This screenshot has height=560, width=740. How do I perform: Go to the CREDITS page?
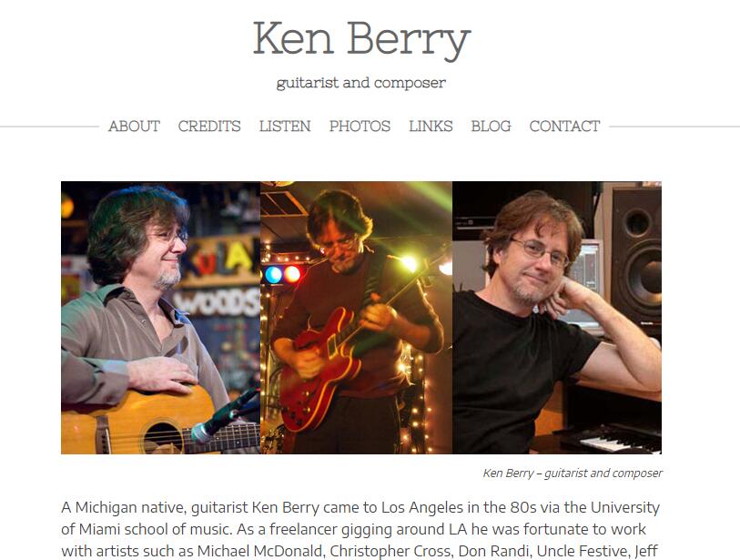tap(209, 126)
